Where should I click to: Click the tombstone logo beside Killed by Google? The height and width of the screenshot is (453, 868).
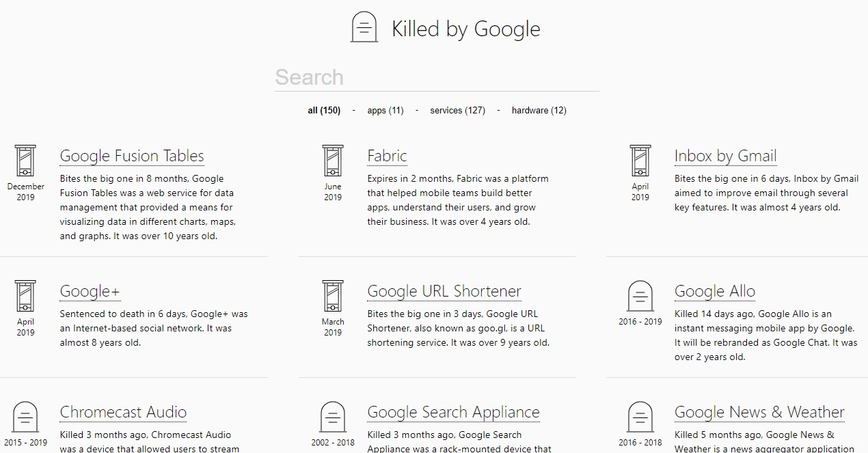[364, 27]
